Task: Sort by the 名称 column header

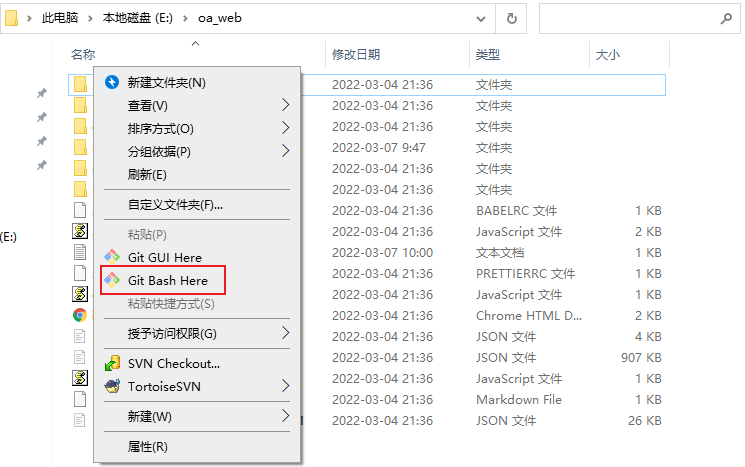Action: tap(83, 55)
